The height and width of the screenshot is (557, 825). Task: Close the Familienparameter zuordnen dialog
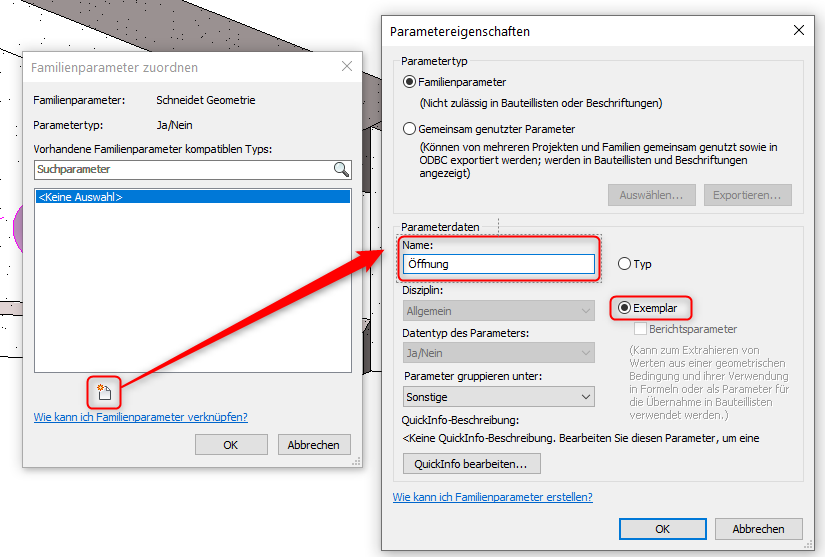click(347, 67)
